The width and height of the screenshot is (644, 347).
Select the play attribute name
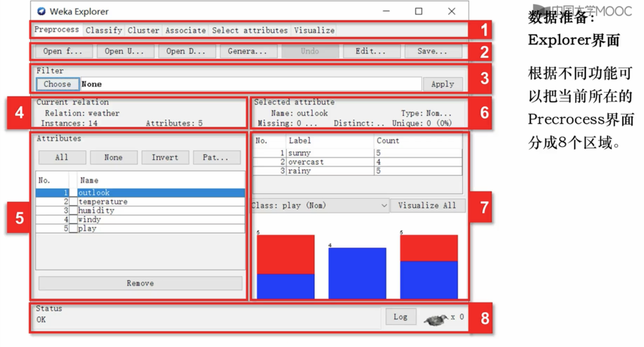87,228
